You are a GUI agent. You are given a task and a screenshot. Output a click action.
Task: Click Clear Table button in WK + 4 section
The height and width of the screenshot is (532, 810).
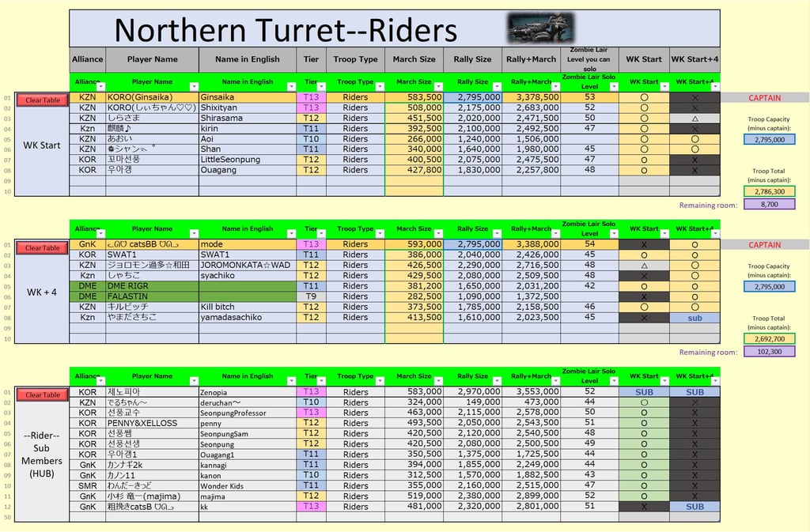43,247
